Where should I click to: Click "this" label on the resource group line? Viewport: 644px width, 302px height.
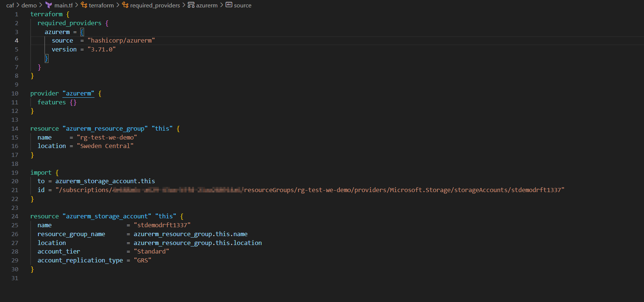click(162, 128)
